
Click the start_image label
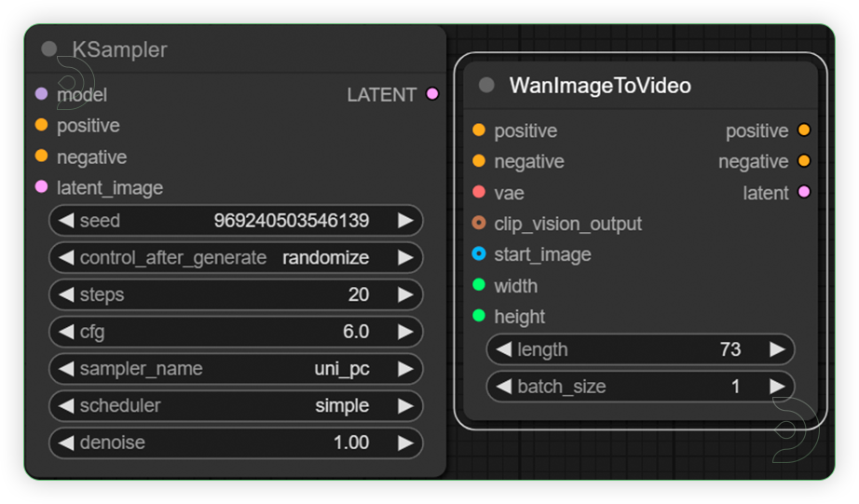542,254
